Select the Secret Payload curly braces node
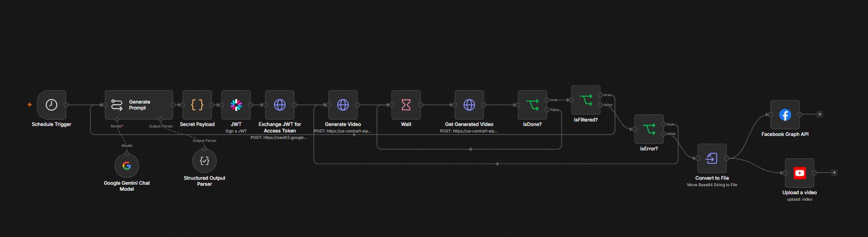 click(197, 105)
